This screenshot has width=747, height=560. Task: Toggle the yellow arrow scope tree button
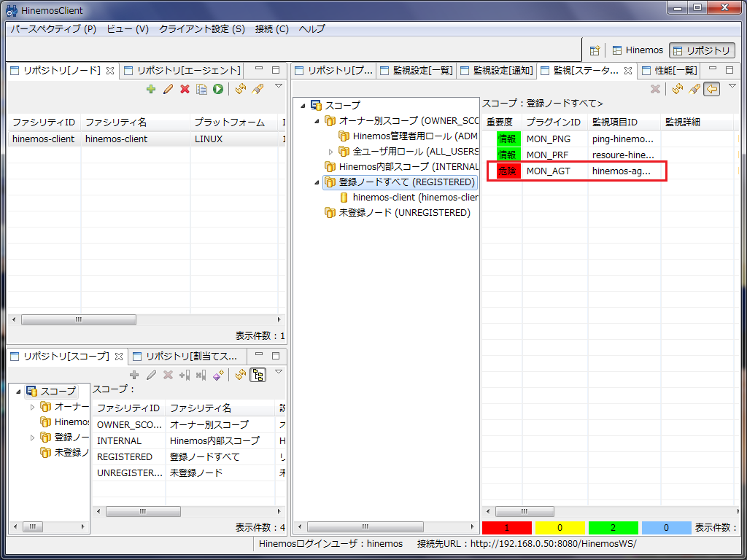pos(711,89)
